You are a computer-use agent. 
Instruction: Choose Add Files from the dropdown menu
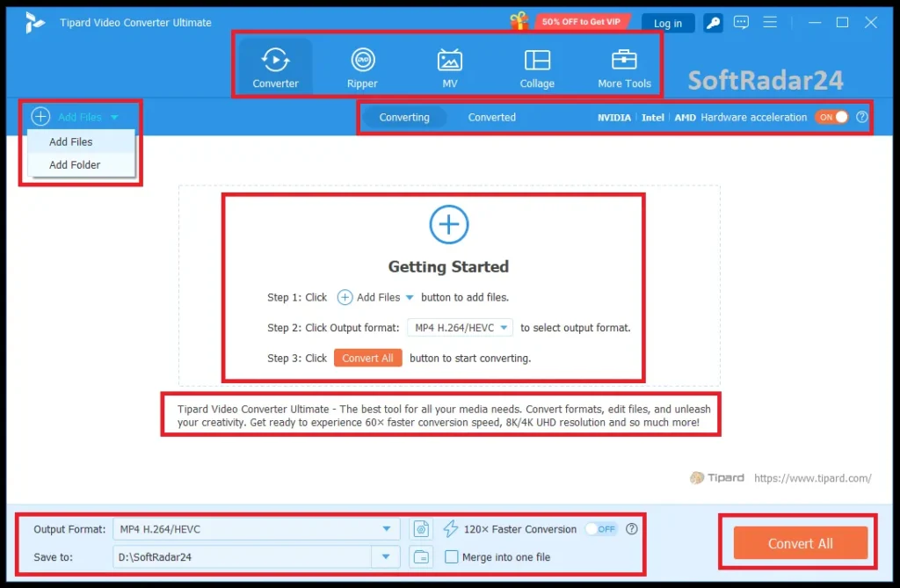point(81,142)
